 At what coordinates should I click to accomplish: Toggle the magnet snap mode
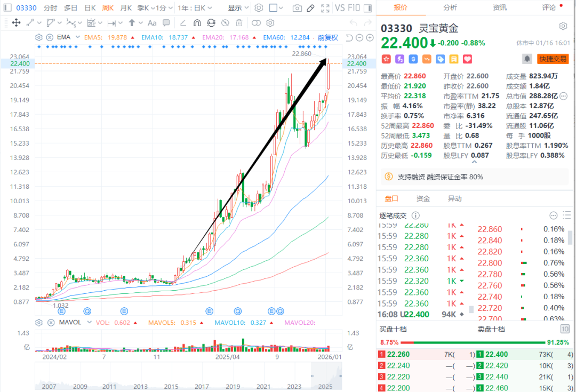tap(197, 23)
